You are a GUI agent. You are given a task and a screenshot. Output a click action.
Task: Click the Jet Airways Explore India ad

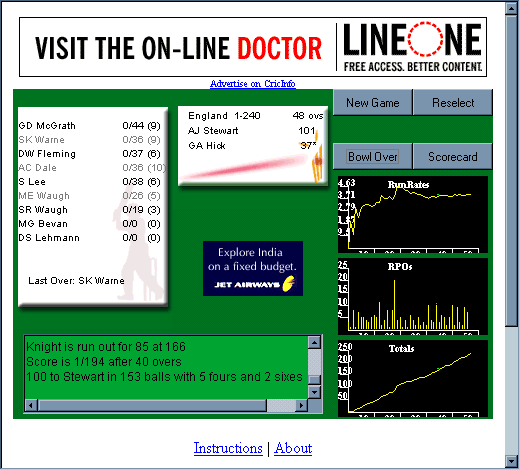tap(253, 268)
